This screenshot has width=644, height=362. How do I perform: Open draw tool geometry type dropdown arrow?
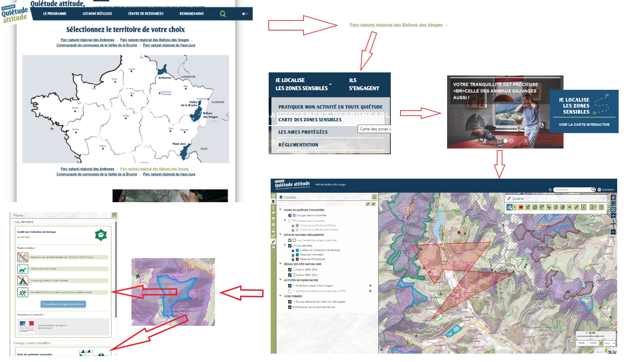[x=515, y=207]
